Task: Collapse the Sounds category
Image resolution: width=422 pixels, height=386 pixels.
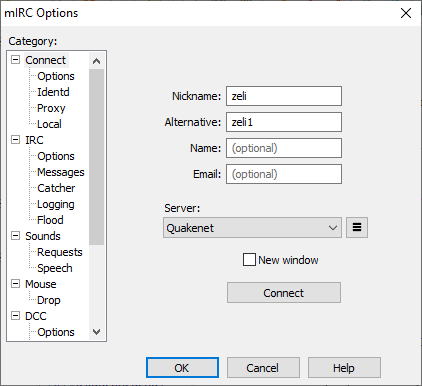Action: [15, 236]
